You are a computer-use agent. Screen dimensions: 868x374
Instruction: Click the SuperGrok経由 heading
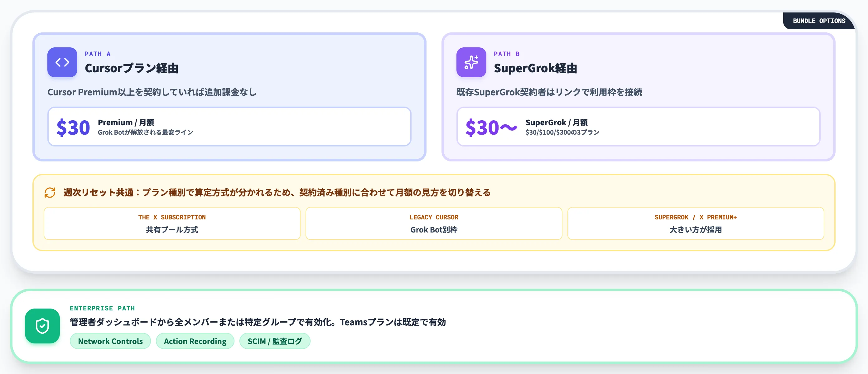point(535,68)
